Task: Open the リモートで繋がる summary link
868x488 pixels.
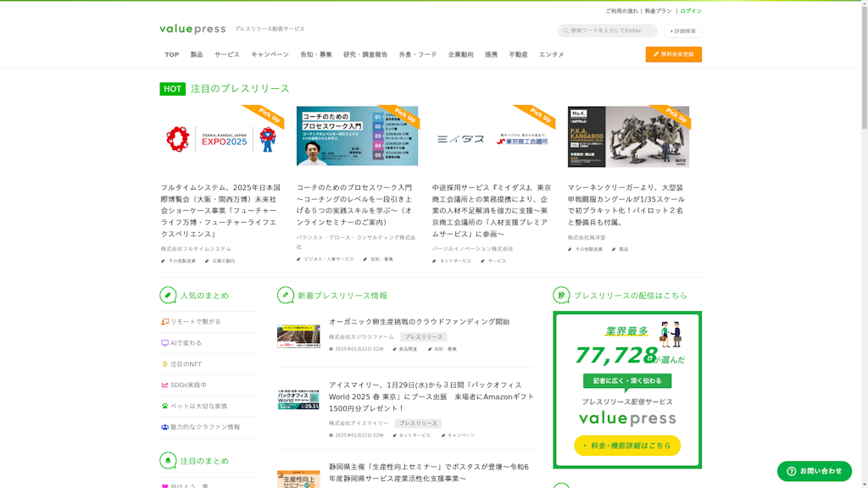Action: coord(195,322)
